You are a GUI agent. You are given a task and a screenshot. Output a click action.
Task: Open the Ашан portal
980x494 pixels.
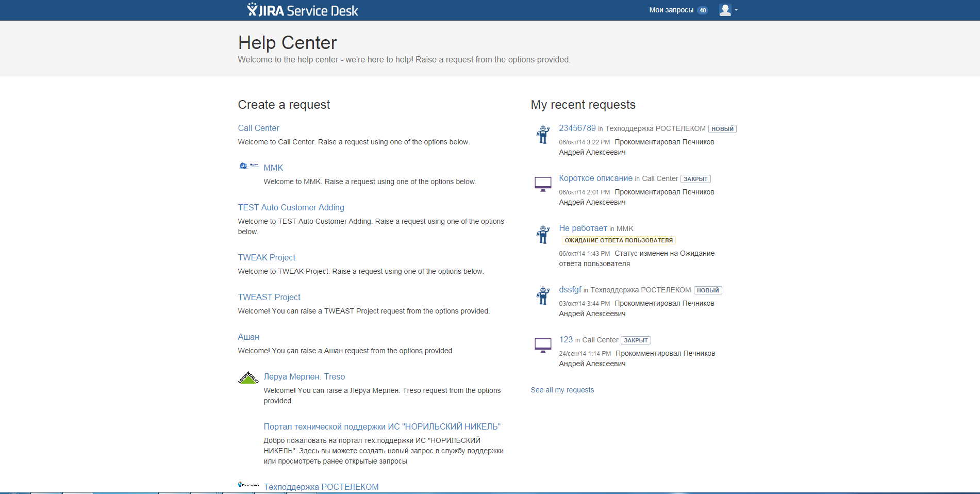click(248, 337)
